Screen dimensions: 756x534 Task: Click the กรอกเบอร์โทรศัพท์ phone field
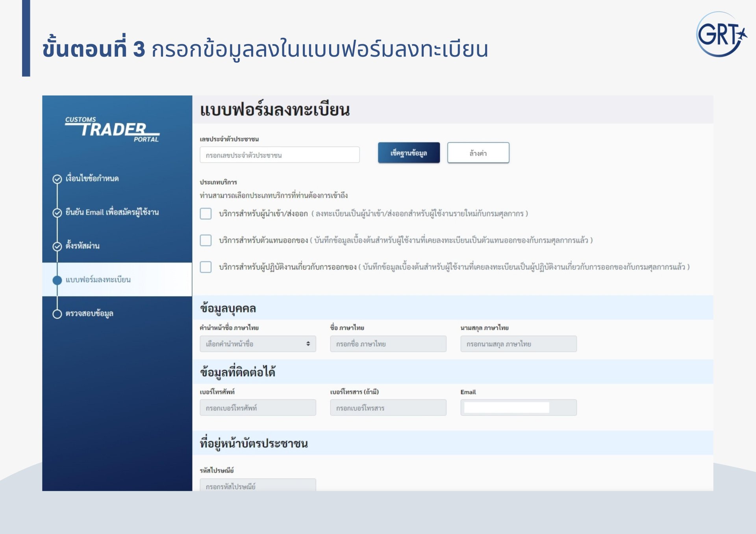click(x=258, y=408)
